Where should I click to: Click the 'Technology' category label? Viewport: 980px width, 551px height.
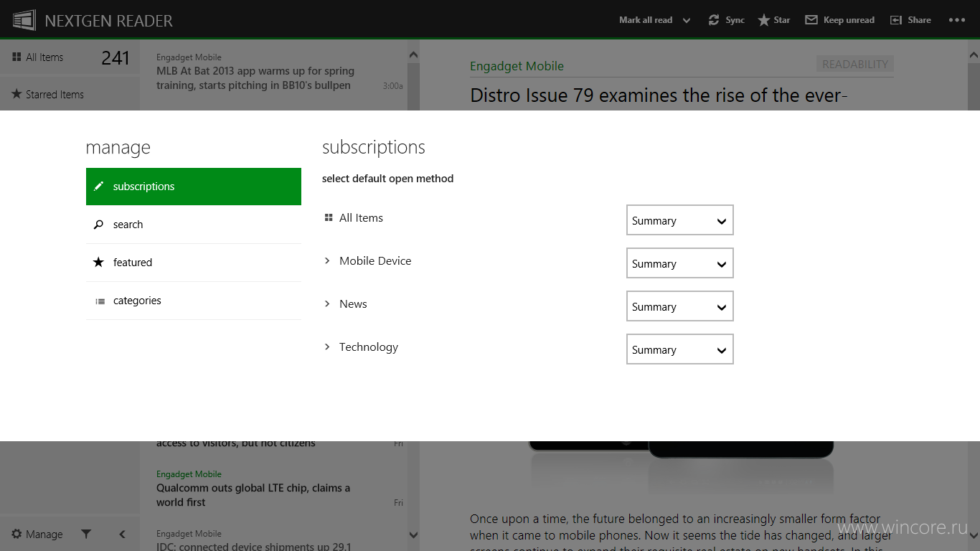point(369,347)
